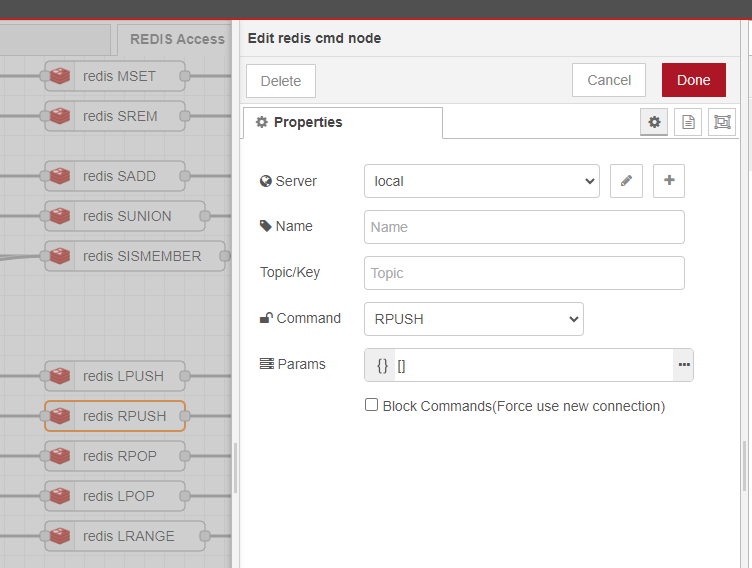The width and height of the screenshot is (752, 568).
Task: Click the Delete button
Action: 281,81
